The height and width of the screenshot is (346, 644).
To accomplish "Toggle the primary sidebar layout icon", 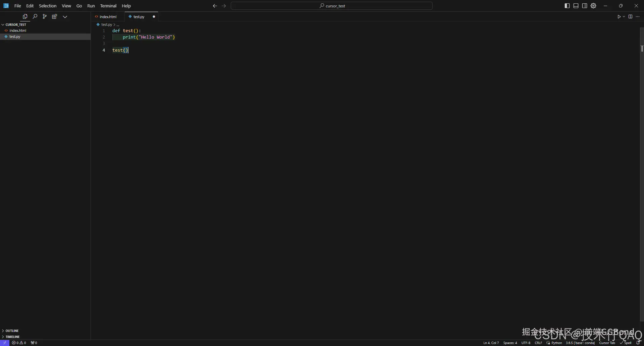I will point(567,6).
